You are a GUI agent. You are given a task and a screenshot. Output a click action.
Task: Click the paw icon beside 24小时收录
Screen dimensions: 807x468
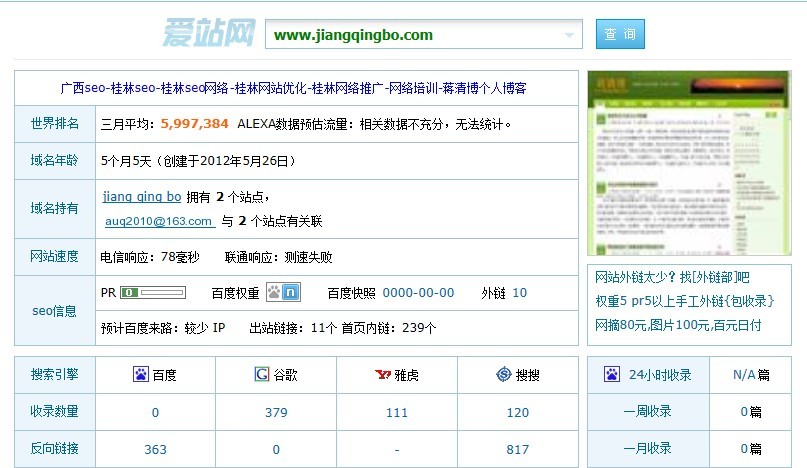(612, 374)
